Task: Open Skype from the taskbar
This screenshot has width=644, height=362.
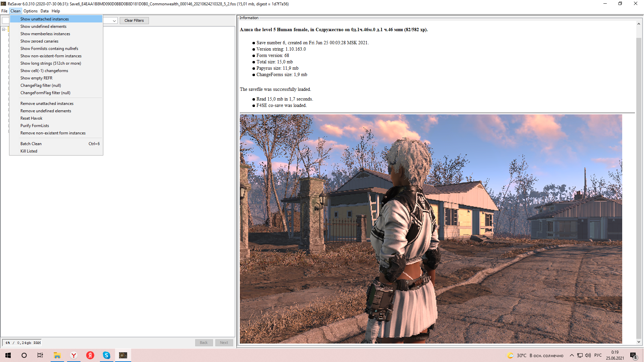Action: [x=106, y=355]
